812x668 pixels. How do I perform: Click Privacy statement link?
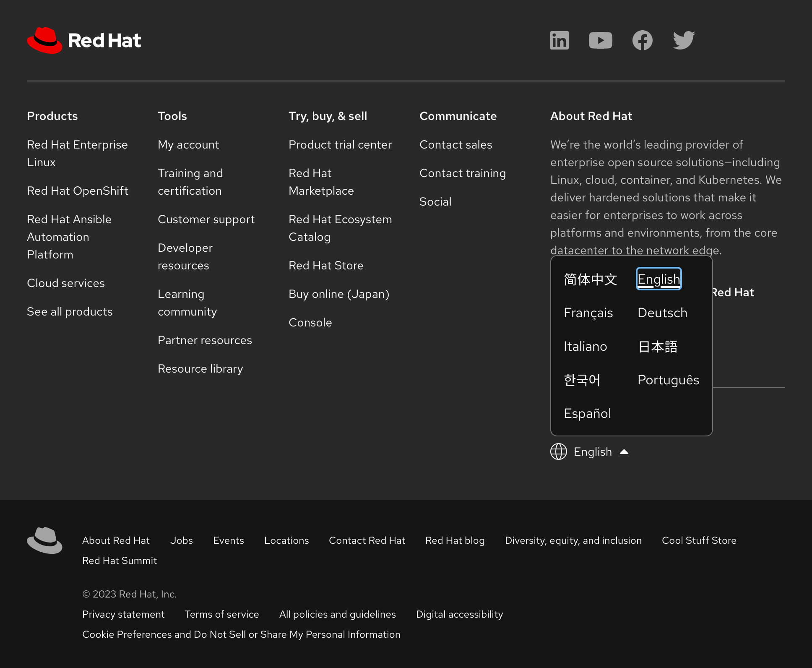123,614
